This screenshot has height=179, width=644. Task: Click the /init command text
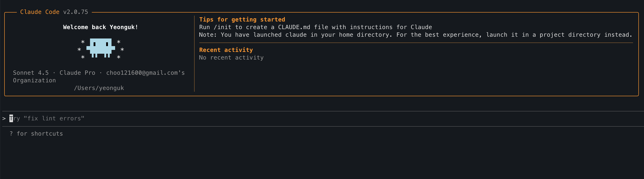coord(222,27)
